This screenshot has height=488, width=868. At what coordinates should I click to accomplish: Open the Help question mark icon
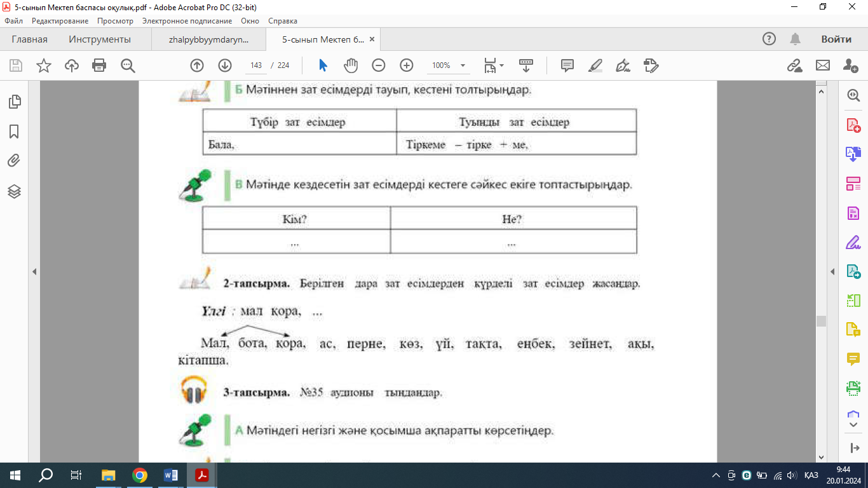click(x=769, y=39)
